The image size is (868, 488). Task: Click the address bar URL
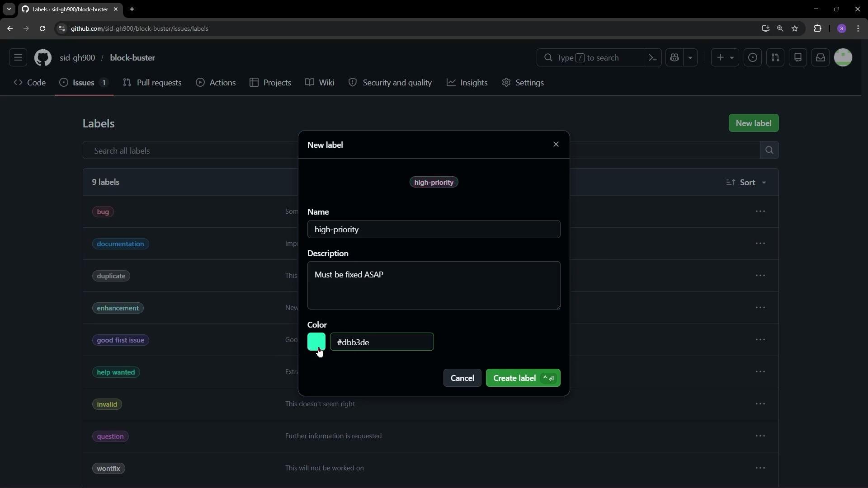139,28
